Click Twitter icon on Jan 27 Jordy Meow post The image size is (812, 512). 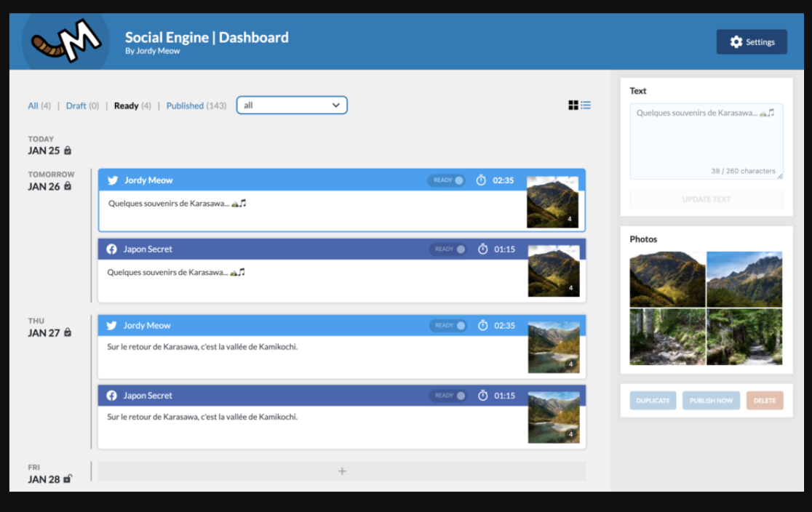click(111, 326)
